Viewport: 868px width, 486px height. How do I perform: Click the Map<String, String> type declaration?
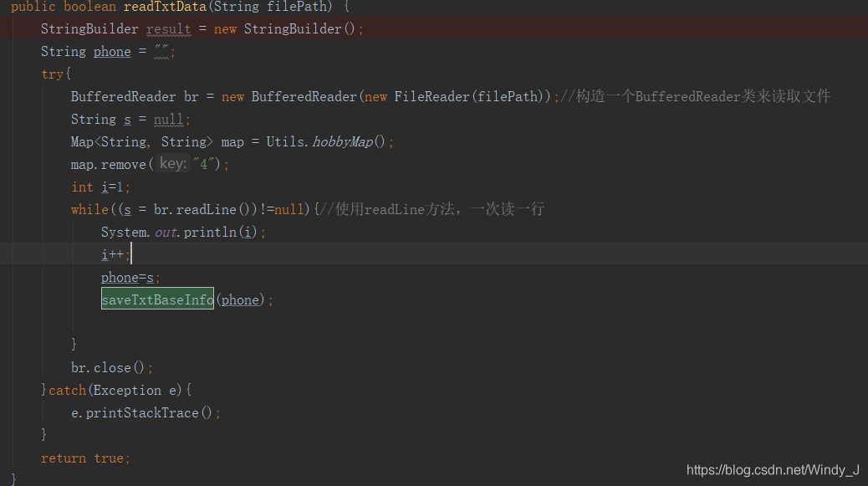141,142
